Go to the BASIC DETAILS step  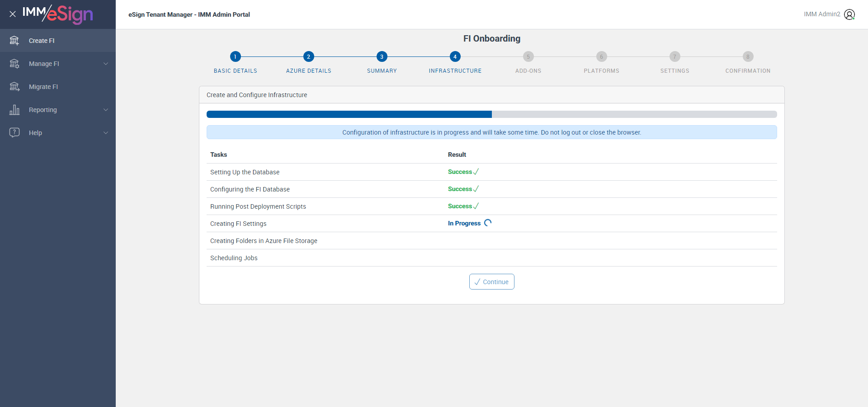(235, 71)
